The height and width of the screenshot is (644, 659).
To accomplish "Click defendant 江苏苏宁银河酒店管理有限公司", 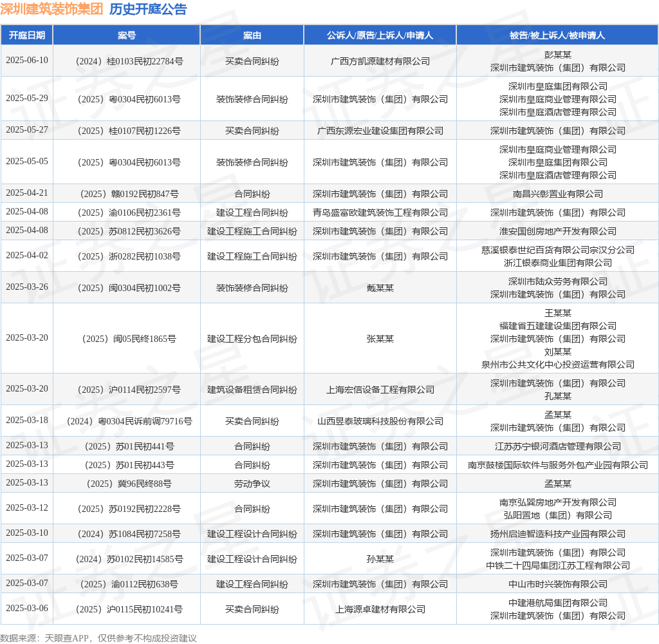I will (558, 446).
